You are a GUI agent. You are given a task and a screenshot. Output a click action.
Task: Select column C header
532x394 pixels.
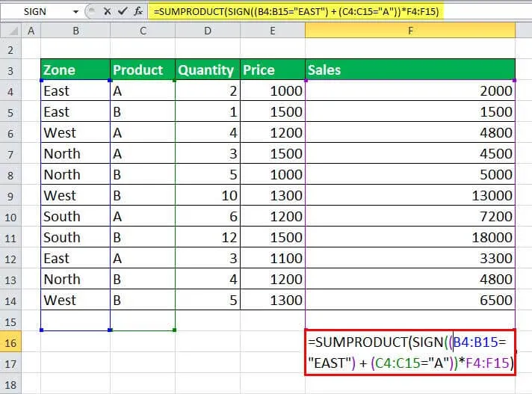[x=143, y=31]
